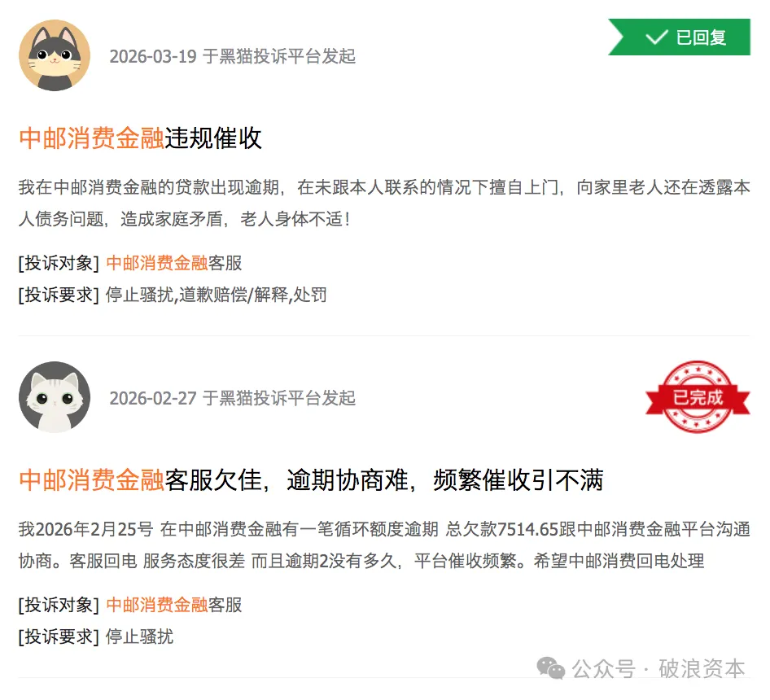Image resolution: width=770 pixels, height=700 pixels.
Task: Click second complaint body mentioning 7514.65
Action: [x=384, y=545]
